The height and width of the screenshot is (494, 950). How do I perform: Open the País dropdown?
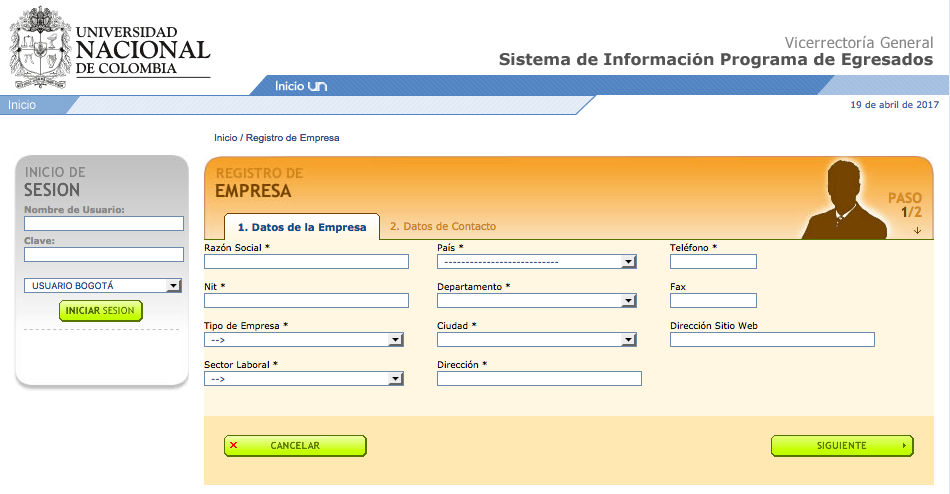click(x=537, y=261)
